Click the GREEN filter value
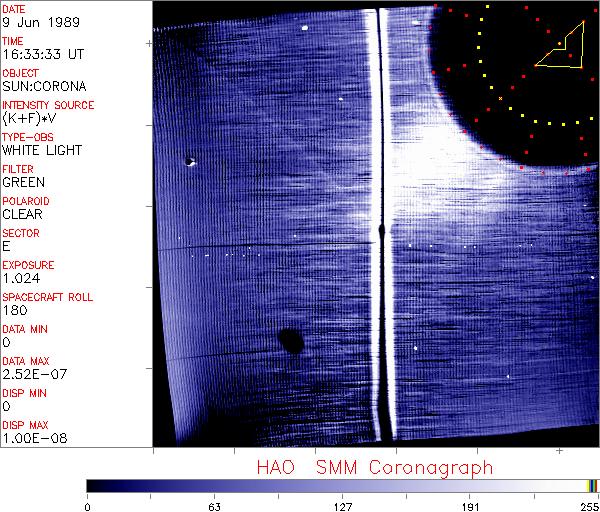Screen dimensions: 600x512 [x=23, y=182]
